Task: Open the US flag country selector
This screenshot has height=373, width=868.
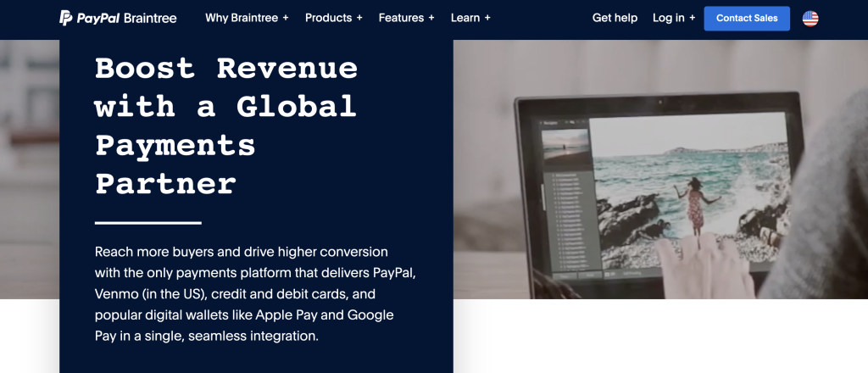Action: 810,19
